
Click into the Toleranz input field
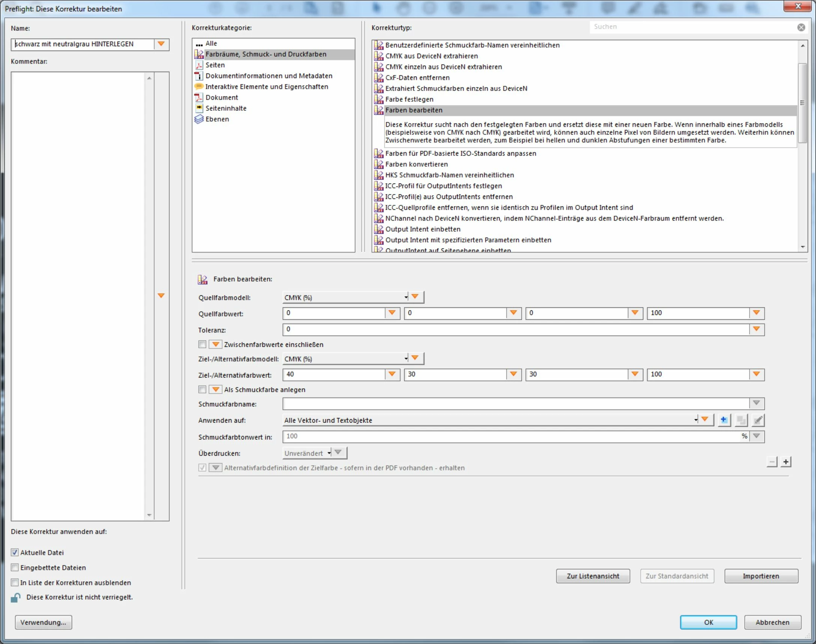515,330
